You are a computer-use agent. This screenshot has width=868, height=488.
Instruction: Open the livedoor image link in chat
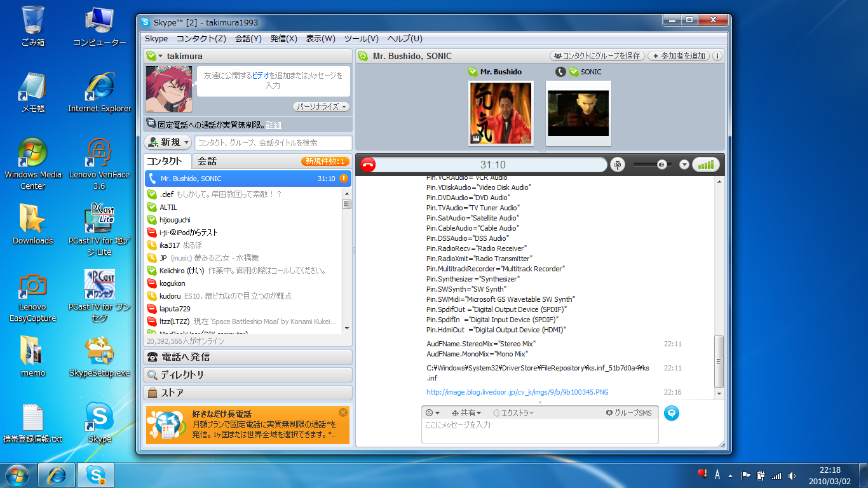tap(517, 392)
